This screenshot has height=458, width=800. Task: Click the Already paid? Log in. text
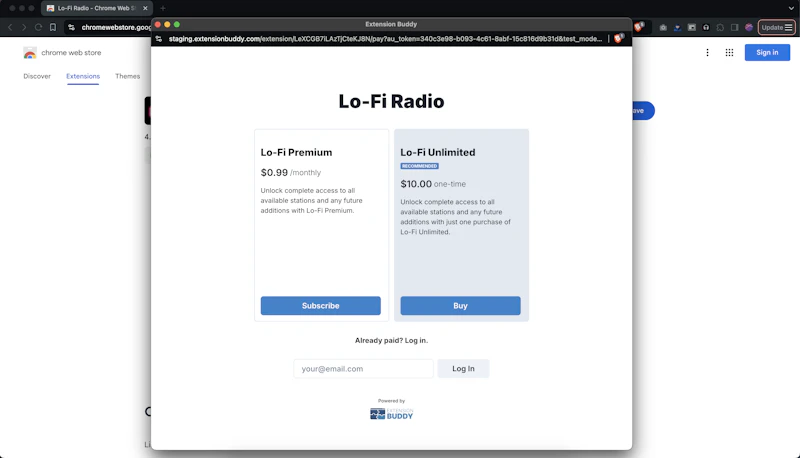391,340
